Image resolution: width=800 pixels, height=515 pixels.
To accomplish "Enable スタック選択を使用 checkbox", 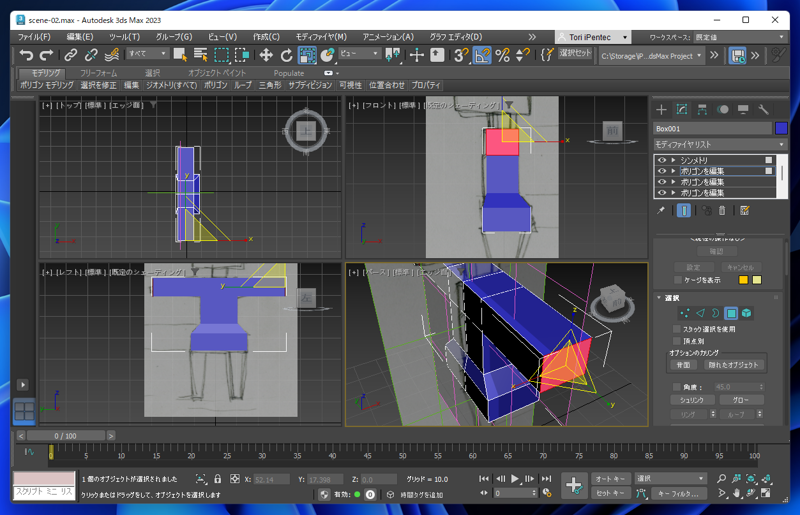I will click(x=677, y=329).
